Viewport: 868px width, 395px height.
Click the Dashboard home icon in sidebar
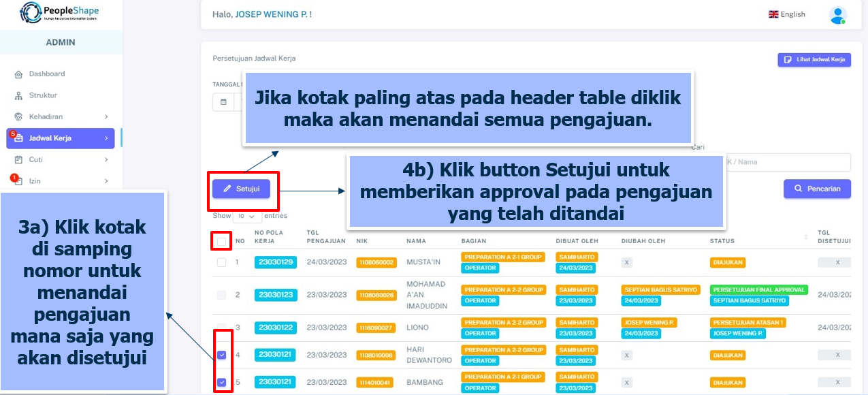coord(18,74)
